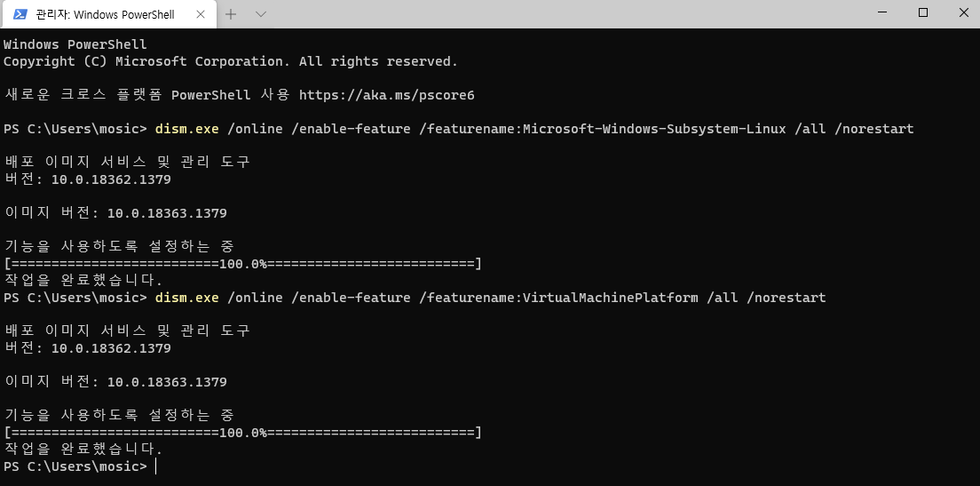Click the VirtualMachinePlatform featurename text
This screenshot has height=486, width=980.
[609, 298]
